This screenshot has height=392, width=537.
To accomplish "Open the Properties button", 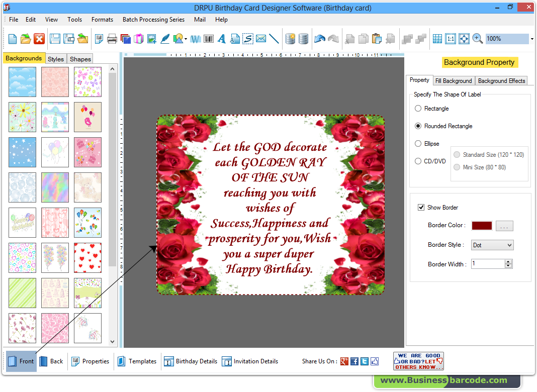I will coord(91,361).
